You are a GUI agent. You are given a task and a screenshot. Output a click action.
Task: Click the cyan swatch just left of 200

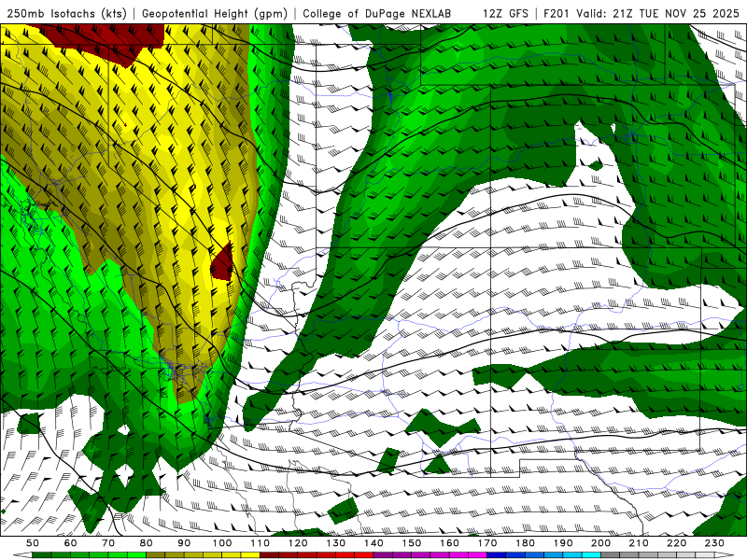tap(591, 555)
